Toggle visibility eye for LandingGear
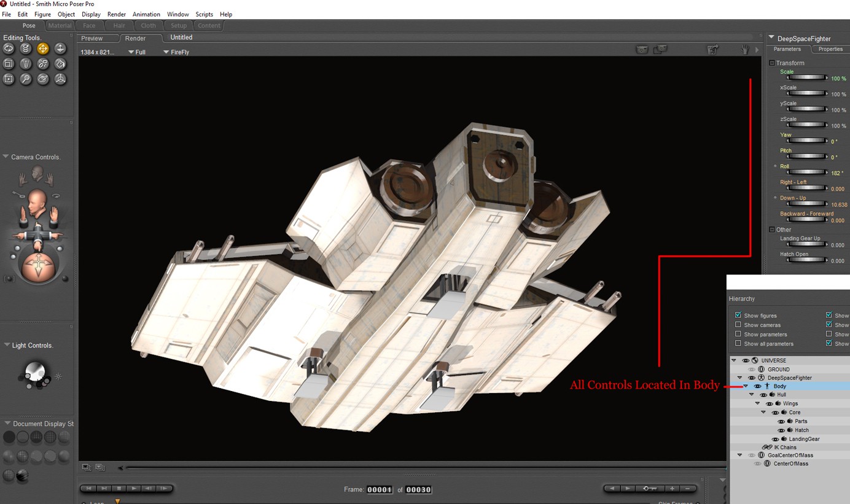 click(x=776, y=439)
